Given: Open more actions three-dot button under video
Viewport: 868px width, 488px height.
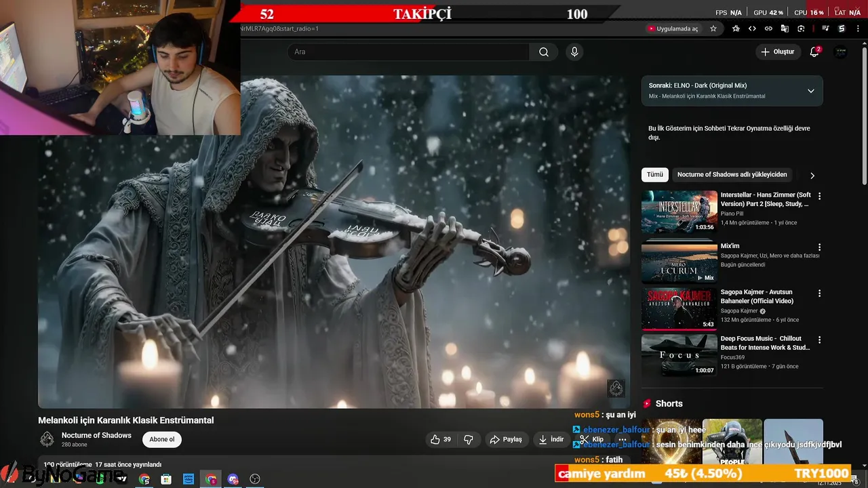Looking at the screenshot, I should pos(622,439).
